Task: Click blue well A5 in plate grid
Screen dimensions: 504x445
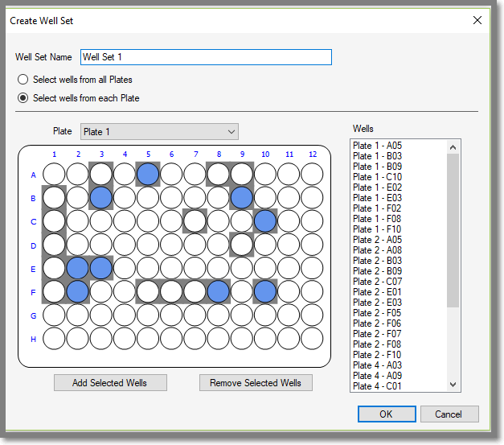Action: tap(147, 173)
